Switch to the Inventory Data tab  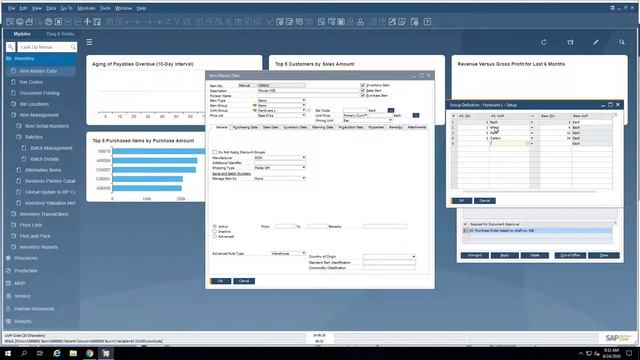point(295,127)
